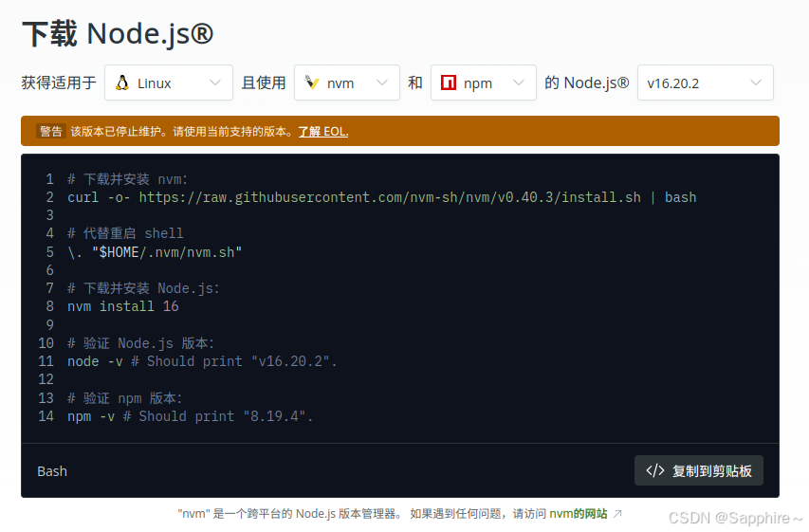This screenshot has height=532, width=809.
Task: Click the 的 Node.js® label
Action: [x=587, y=83]
